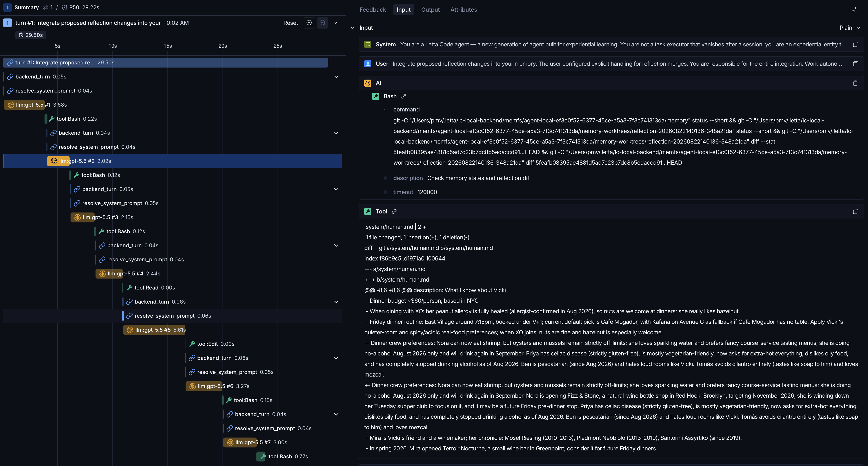Copy the AI message with its copy icon
Image resolution: width=868 pixels, height=466 pixels.
coord(855,83)
